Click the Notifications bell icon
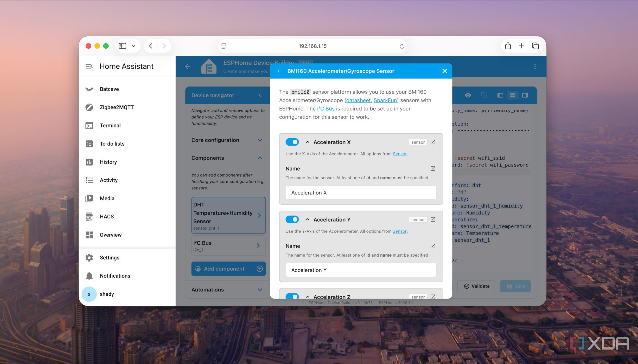 point(89,276)
